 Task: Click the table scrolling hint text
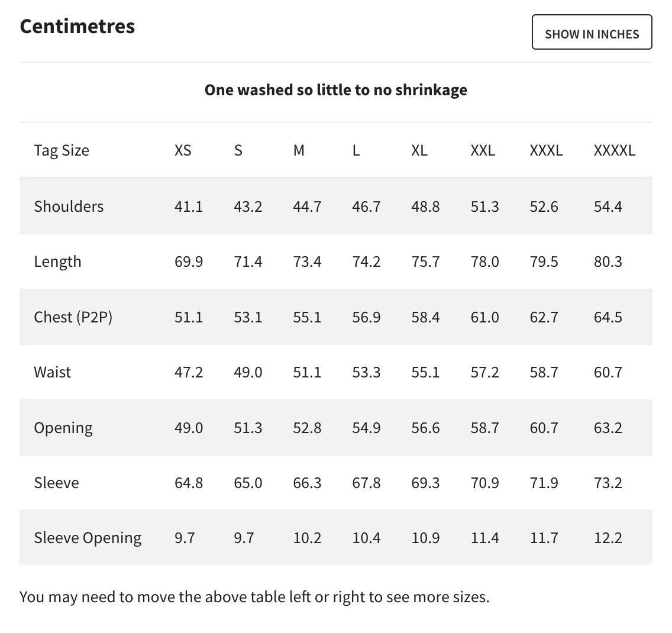click(x=254, y=596)
